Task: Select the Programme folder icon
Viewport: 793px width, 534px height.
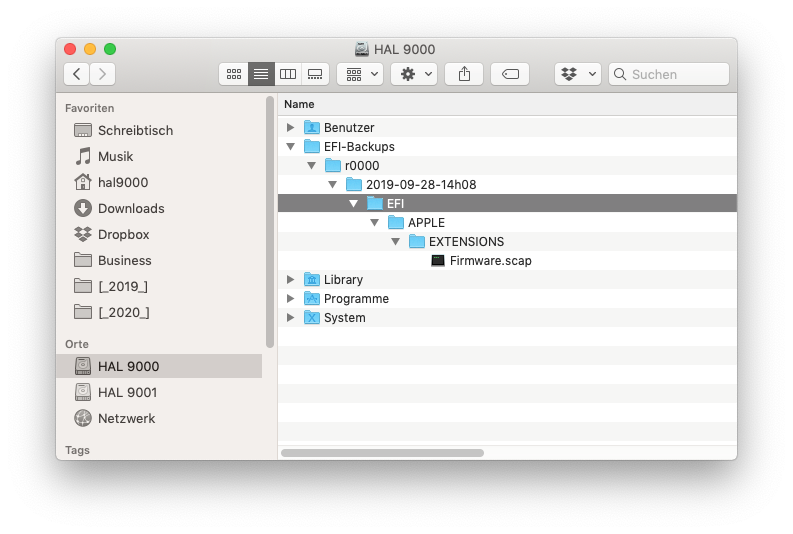Action: point(312,298)
